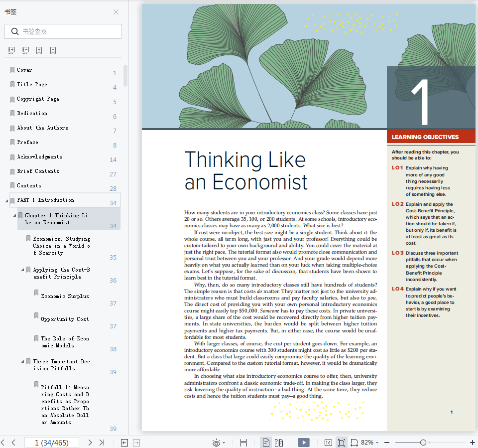Collapse all bookmarks icon
The width and height of the screenshot is (478, 448).
click(x=25, y=50)
